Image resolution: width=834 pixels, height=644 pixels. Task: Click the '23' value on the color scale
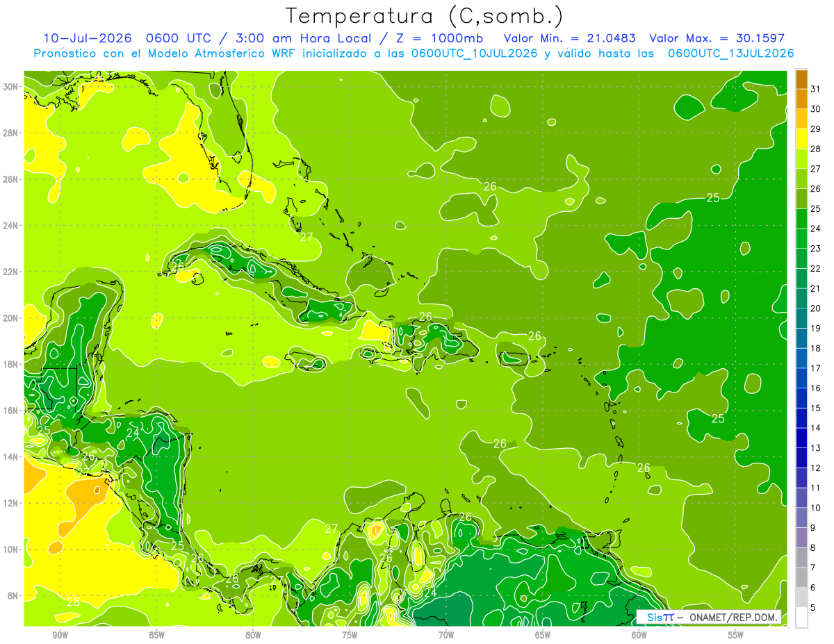point(816,248)
